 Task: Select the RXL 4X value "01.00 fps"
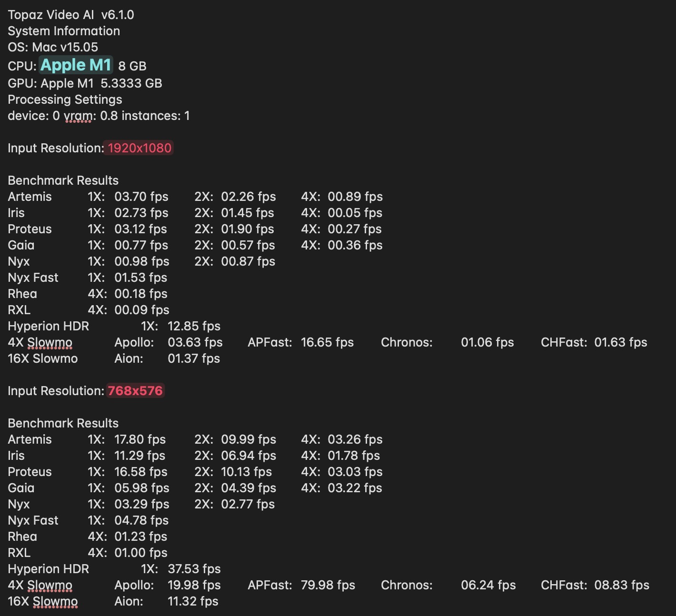click(x=141, y=553)
